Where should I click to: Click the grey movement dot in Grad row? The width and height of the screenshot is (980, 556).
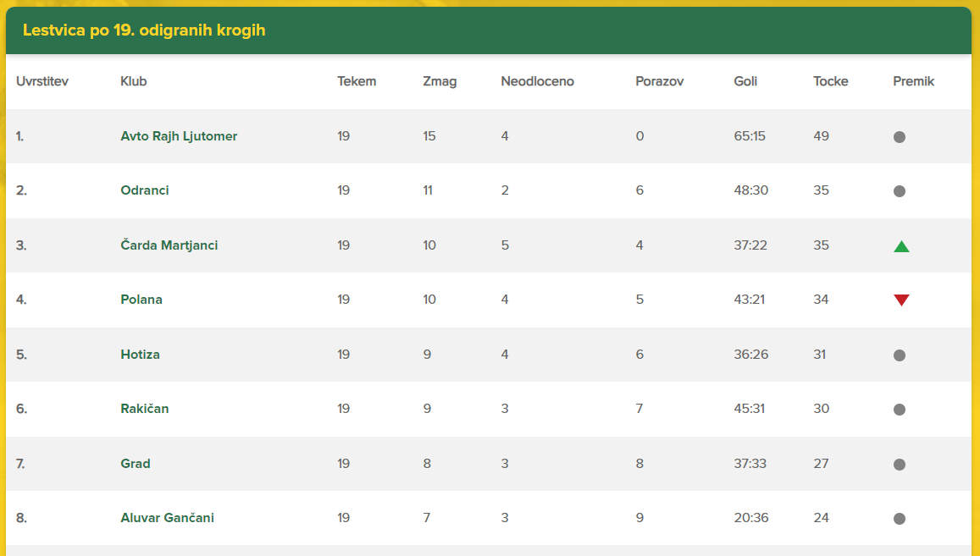[x=900, y=464]
